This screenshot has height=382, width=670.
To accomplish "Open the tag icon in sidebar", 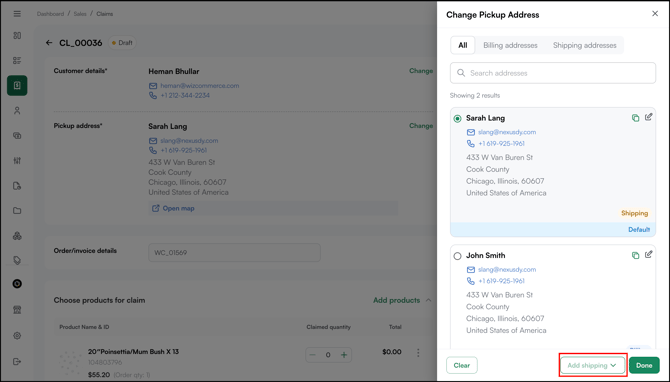I will [x=17, y=260].
